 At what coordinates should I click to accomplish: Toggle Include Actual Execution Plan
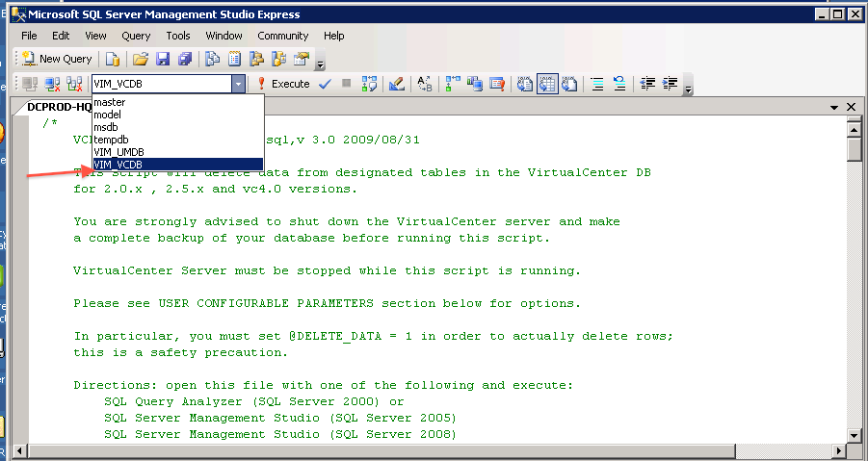453,84
